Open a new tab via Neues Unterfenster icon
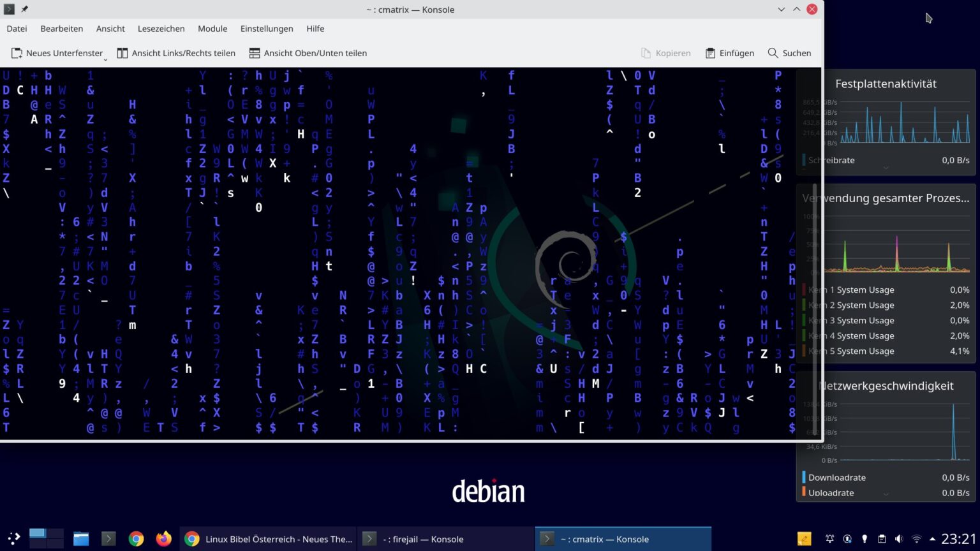This screenshot has width=980, height=551. tap(17, 53)
